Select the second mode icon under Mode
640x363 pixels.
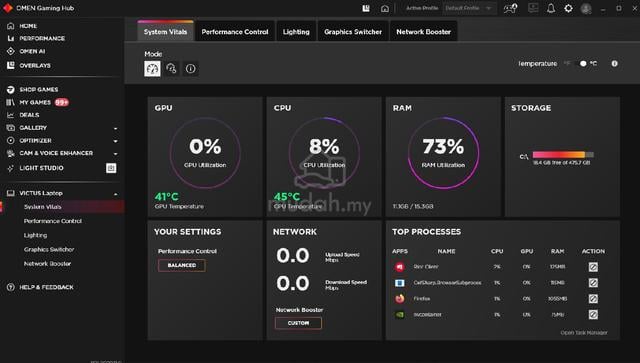click(171, 69)
